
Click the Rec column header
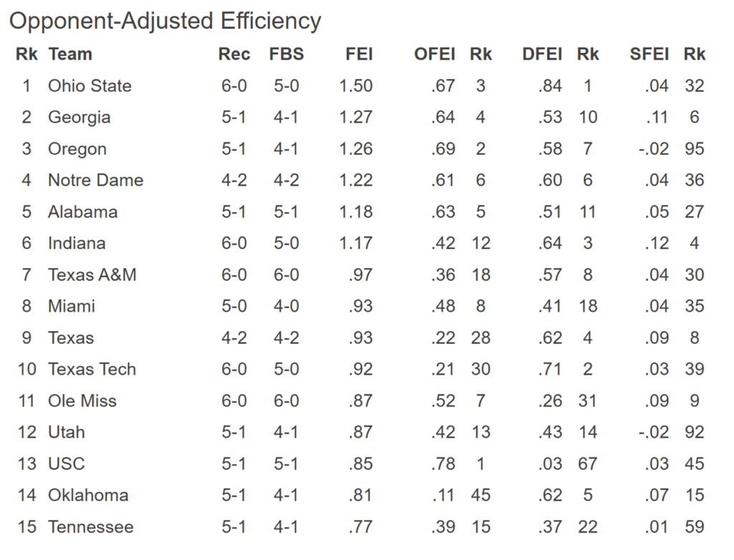(x=234, y=54)
